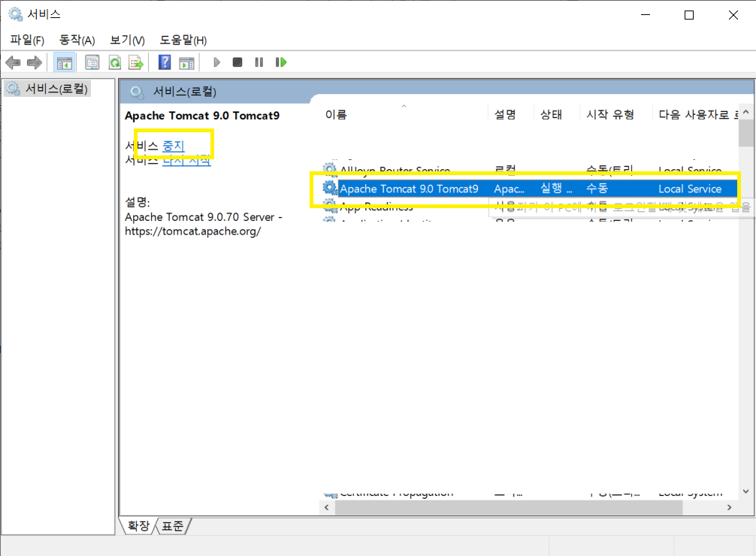The width and height of the screenshot is (756, 556).
Task: Click the Apache Tomcat 9.0 Tomcat9 heading
Action: point(202,116)
